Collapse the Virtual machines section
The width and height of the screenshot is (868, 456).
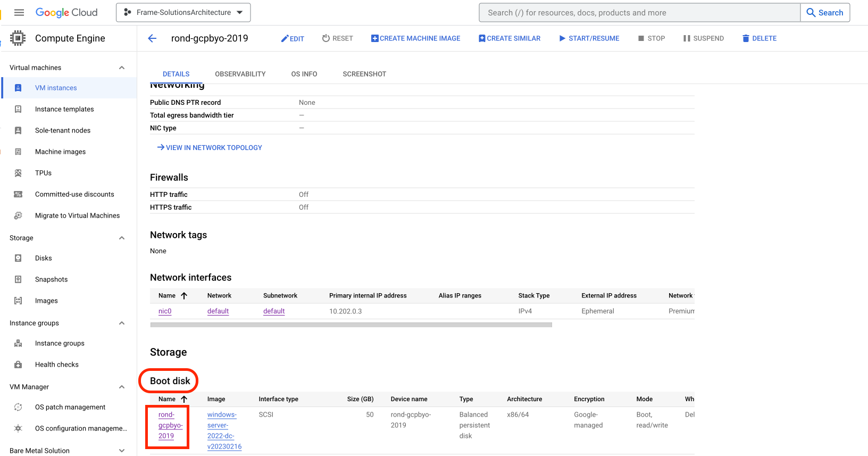click(x=122, y=68)
